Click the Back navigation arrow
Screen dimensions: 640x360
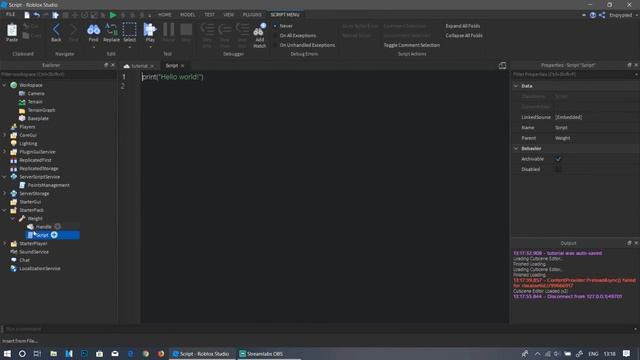(x=56, y=30)
